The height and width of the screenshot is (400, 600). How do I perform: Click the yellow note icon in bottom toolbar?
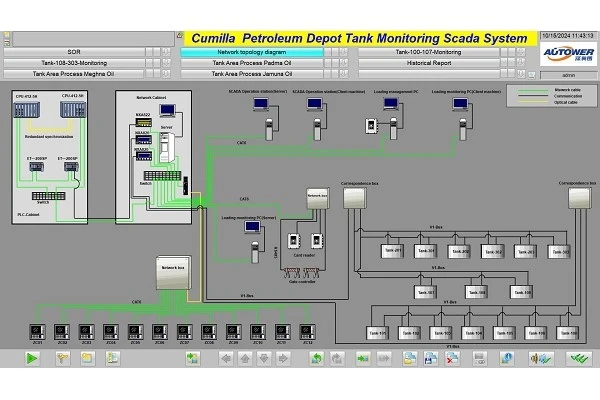[x=87, y=358]
